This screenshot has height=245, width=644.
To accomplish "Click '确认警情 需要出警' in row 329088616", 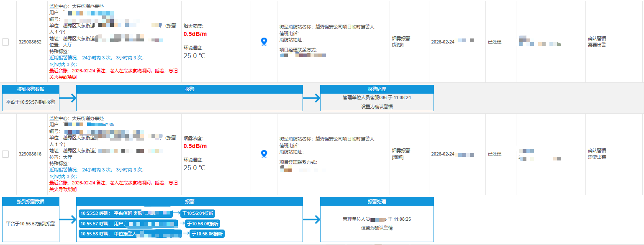I will [597, 154].
